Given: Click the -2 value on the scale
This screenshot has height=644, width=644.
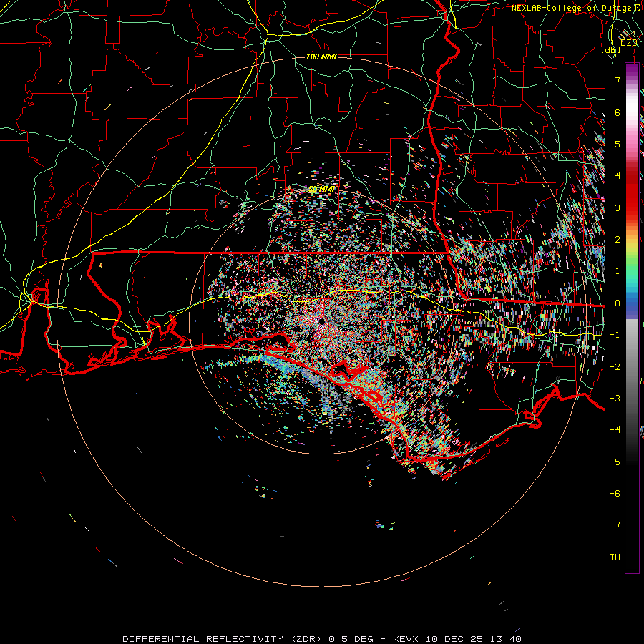Looking at the screenshot, I should pyautogui.click(x=615, y=367).
